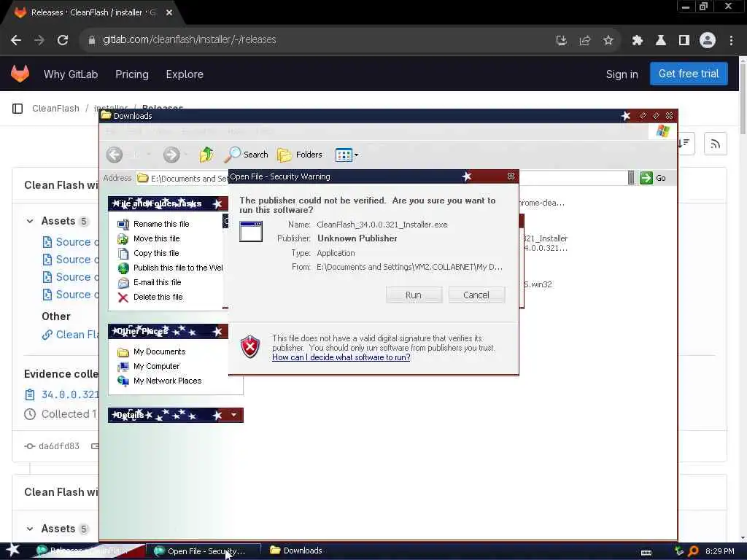Expand lower Assets 5 section
The image size is (747, 560).
[29, 529]
